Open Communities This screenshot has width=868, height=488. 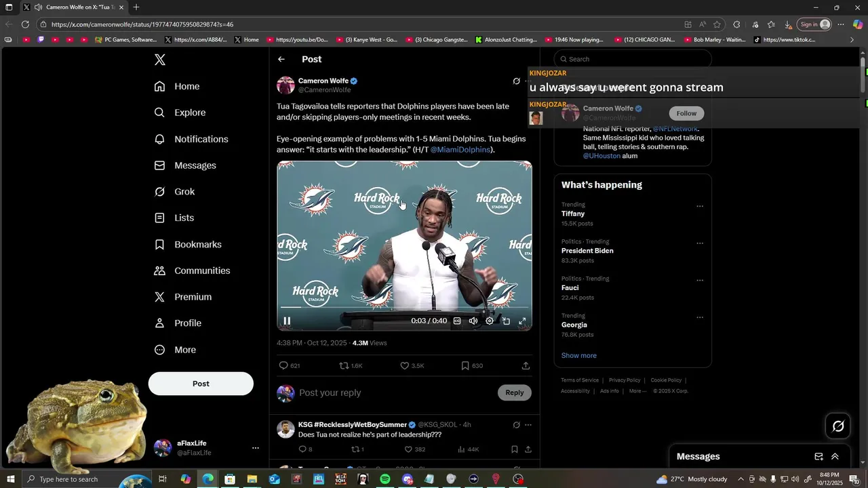pyautogui.click(x=192, y=270)
